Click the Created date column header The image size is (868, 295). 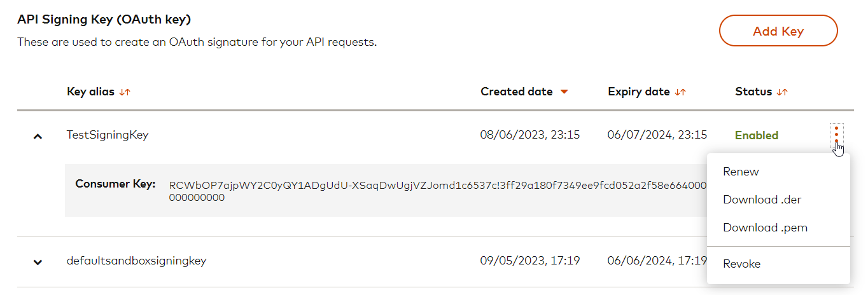516,92
